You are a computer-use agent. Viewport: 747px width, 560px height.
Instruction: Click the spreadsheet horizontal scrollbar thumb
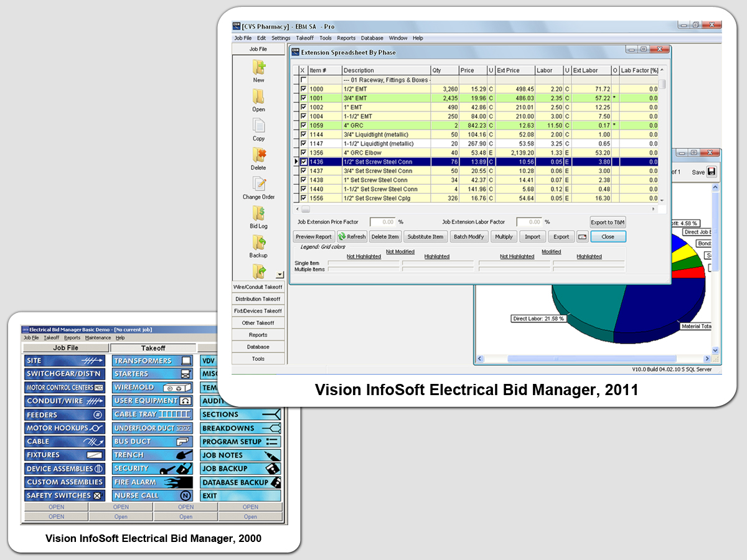(x=306, y=209)
